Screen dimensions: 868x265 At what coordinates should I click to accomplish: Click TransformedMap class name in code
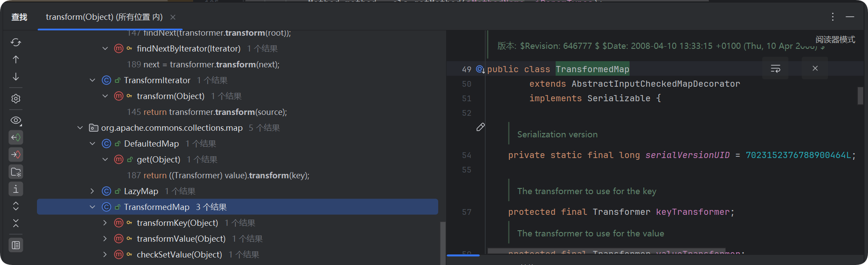pos(592,69)
